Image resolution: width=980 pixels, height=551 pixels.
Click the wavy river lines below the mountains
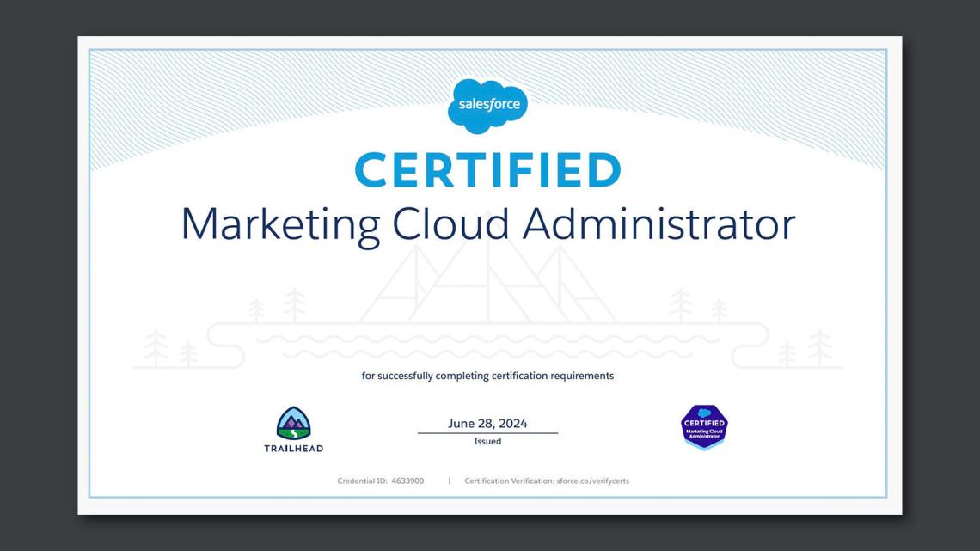[x=487, y=346]
